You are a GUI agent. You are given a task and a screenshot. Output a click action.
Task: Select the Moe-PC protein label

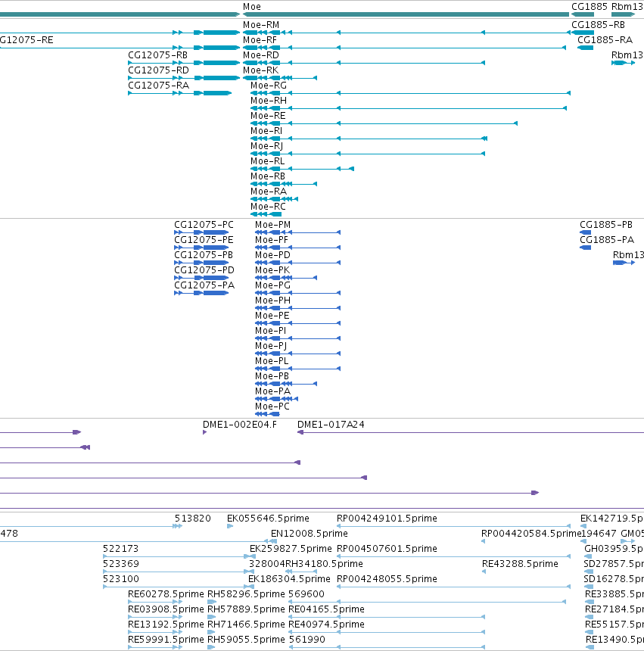pyautogui.click(x=272, y=406)
